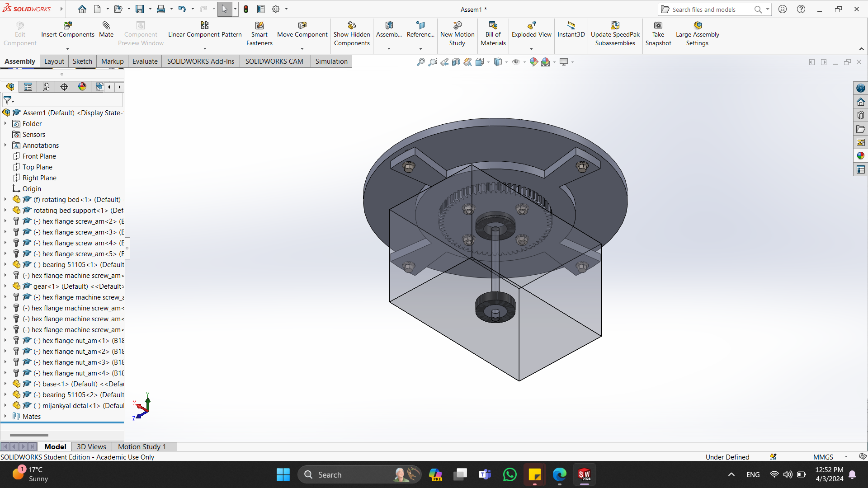
Task: Open the DimXpertManager tab
Action: (x=64, y=87)
